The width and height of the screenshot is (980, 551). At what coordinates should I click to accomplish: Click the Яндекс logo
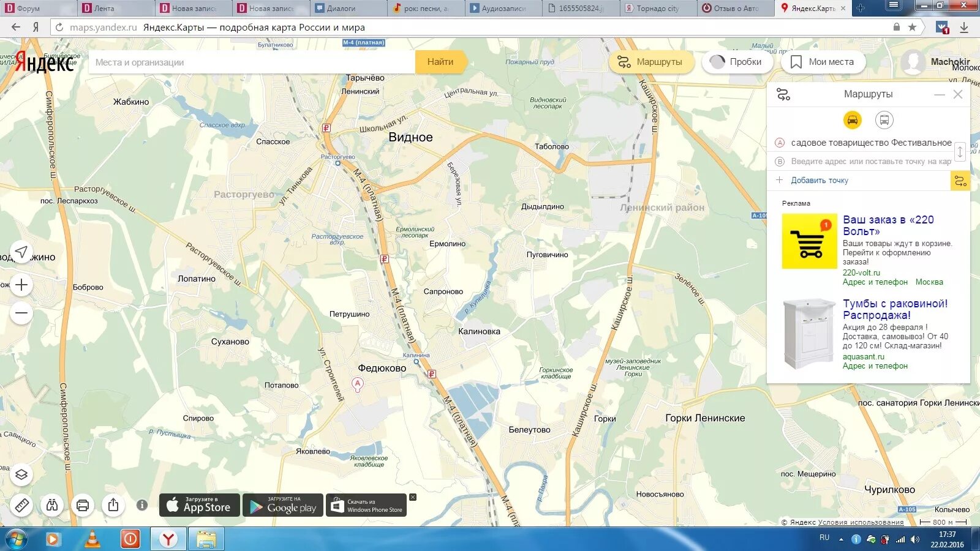click(44, 62)
